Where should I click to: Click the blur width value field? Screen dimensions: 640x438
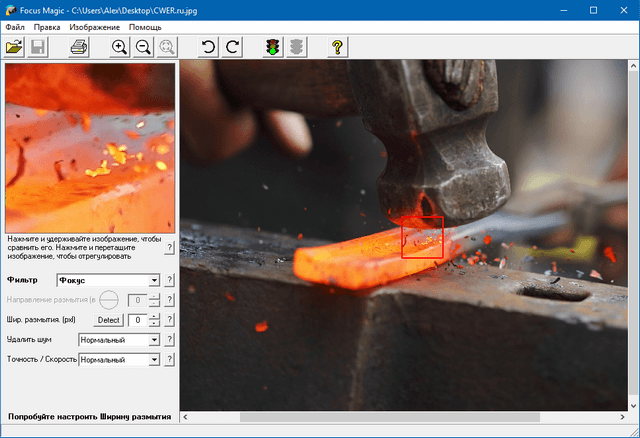[x=136, y=320]
